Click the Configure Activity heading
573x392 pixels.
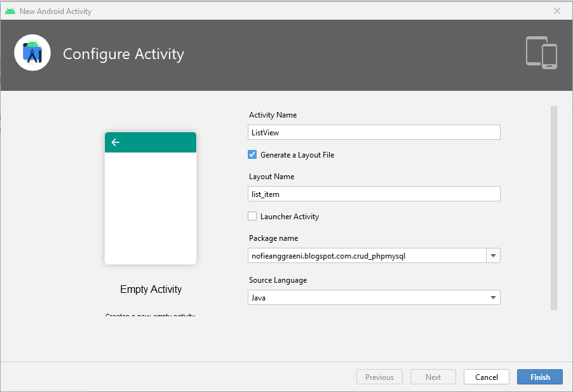pyautogui.click(x=123, y=54)
